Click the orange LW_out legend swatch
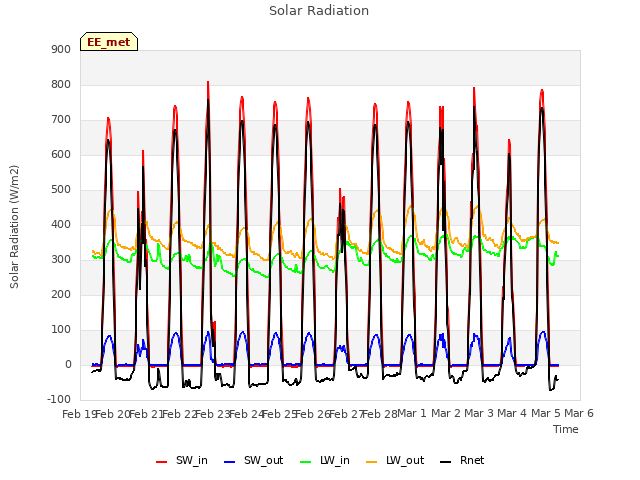The height and width of the screenshot is (480, 640). [372, 462]
